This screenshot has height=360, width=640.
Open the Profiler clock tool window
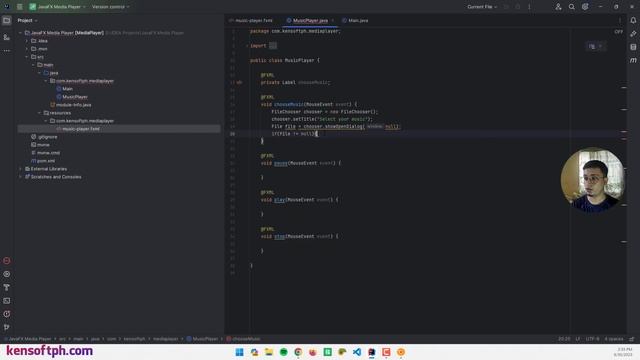(7, 314)
